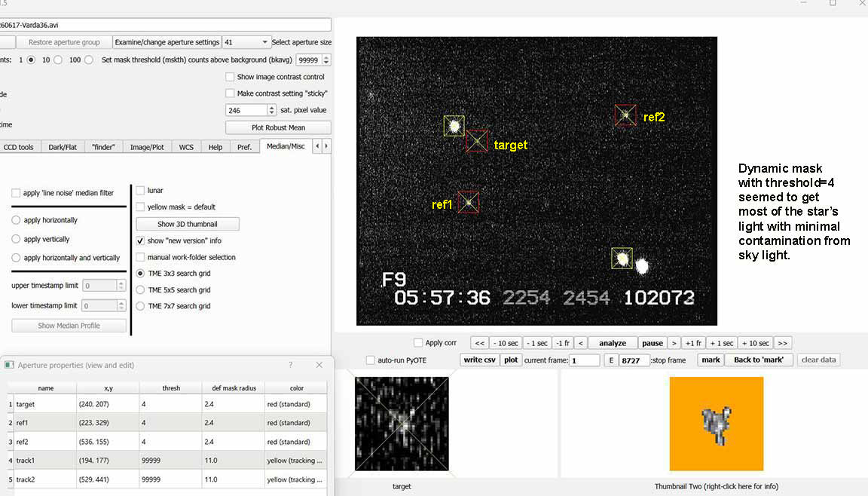Screen dimensions: 868x496
Task: Click the upper timestamp limit spinbox
Action: 103,286
